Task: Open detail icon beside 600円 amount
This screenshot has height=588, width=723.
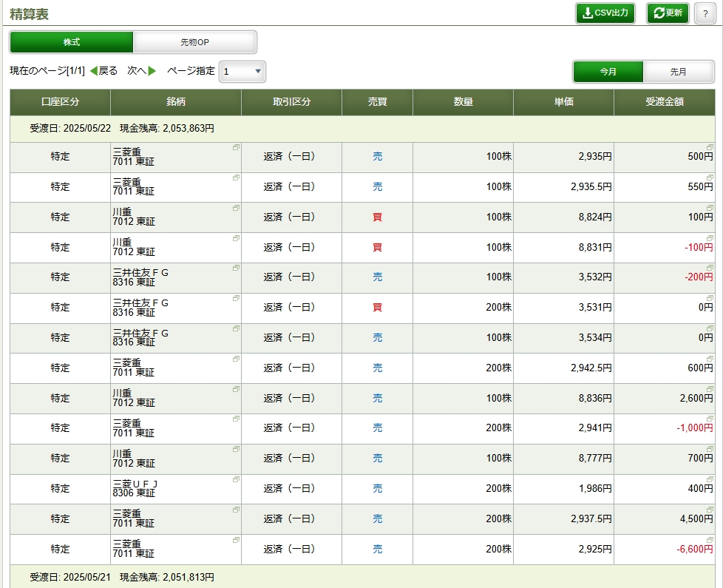Action: coord(710,359)
